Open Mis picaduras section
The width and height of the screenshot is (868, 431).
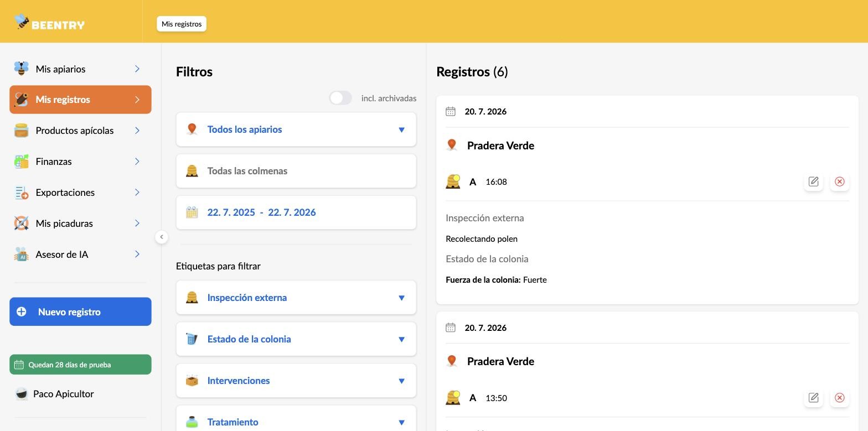(80, 224)
